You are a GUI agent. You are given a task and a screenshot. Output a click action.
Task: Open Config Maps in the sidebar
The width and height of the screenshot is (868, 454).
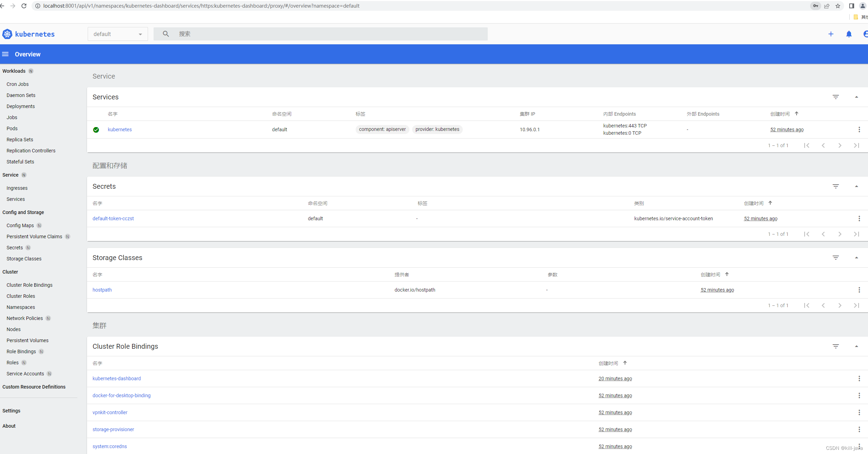click(x=20, y=225)
